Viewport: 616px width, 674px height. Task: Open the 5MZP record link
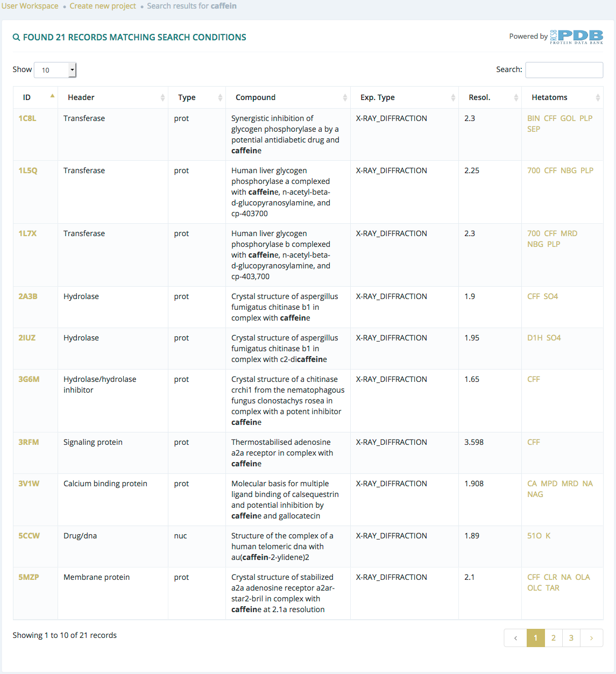(29, 577)
